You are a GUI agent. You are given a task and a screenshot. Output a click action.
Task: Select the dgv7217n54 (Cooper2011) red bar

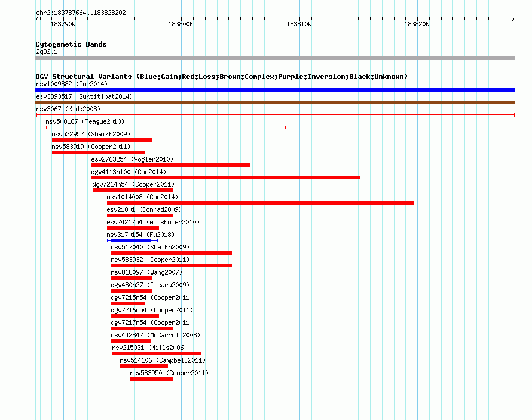point(142,328)
